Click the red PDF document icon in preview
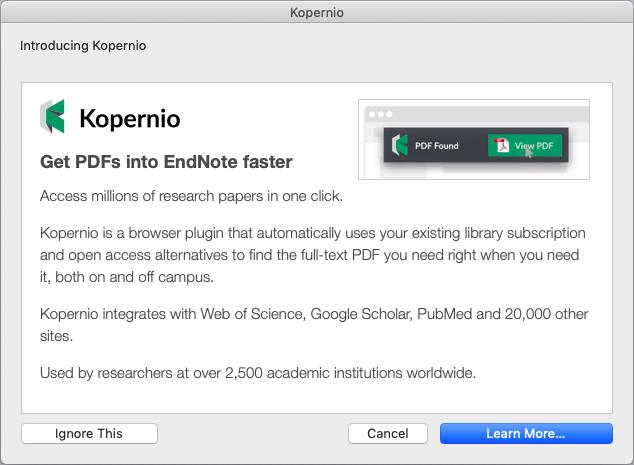634x465 pixels. pos(501,146)
